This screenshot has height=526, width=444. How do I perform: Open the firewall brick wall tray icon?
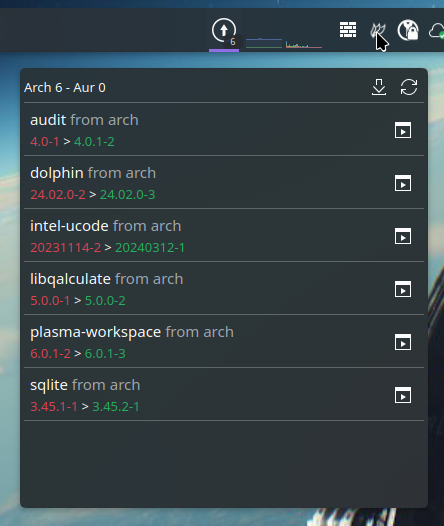point(348,30)
